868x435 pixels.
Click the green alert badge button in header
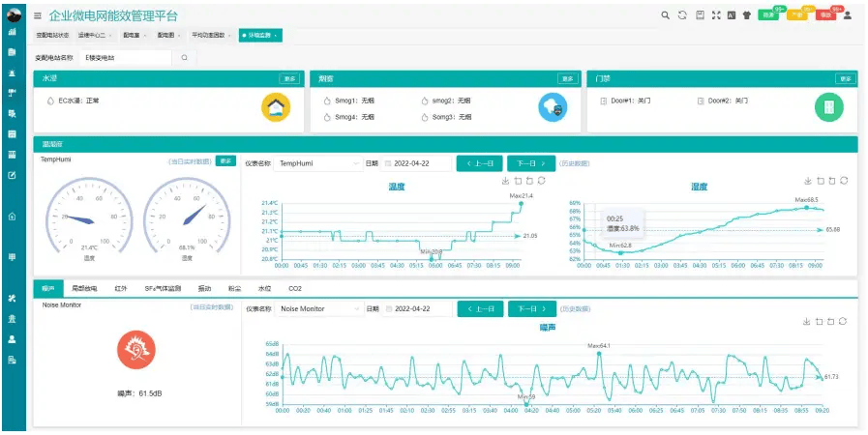tap(767, 15)
